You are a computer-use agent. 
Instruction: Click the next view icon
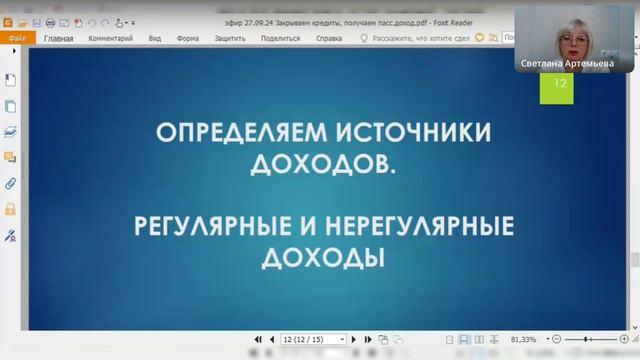pyautogui.click(x=398, y=340)
